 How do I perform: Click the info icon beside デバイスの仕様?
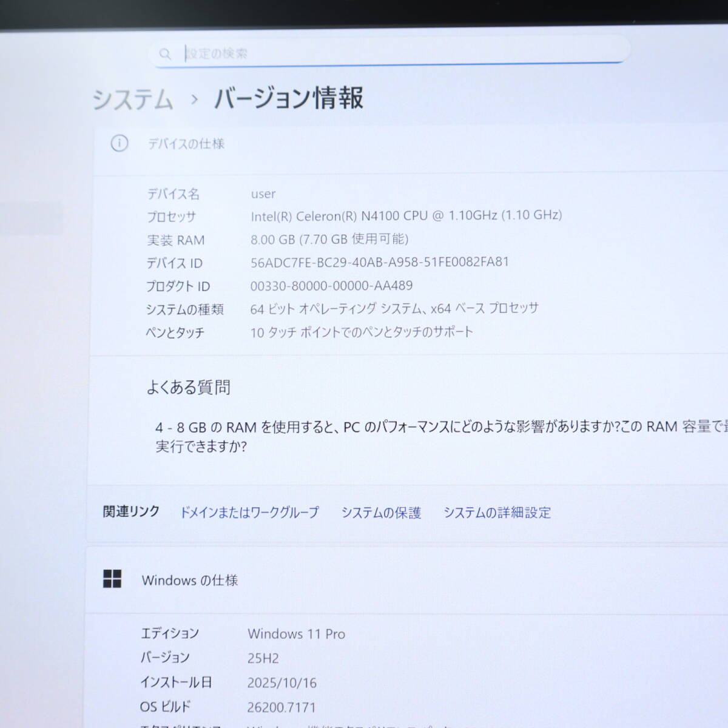(121, 144)
